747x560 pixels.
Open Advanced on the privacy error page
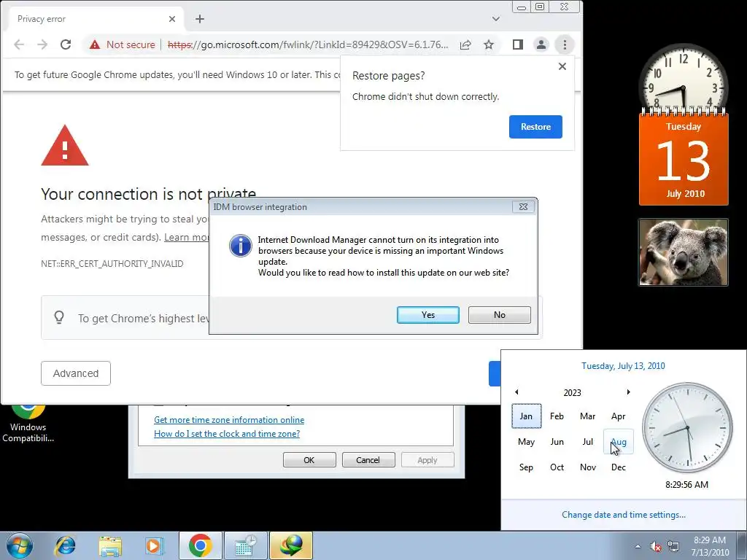(76, 373)
